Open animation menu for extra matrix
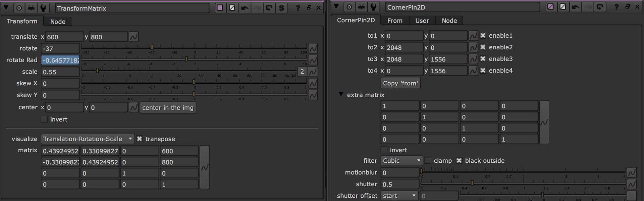644x201 pixels. (544, 122)
